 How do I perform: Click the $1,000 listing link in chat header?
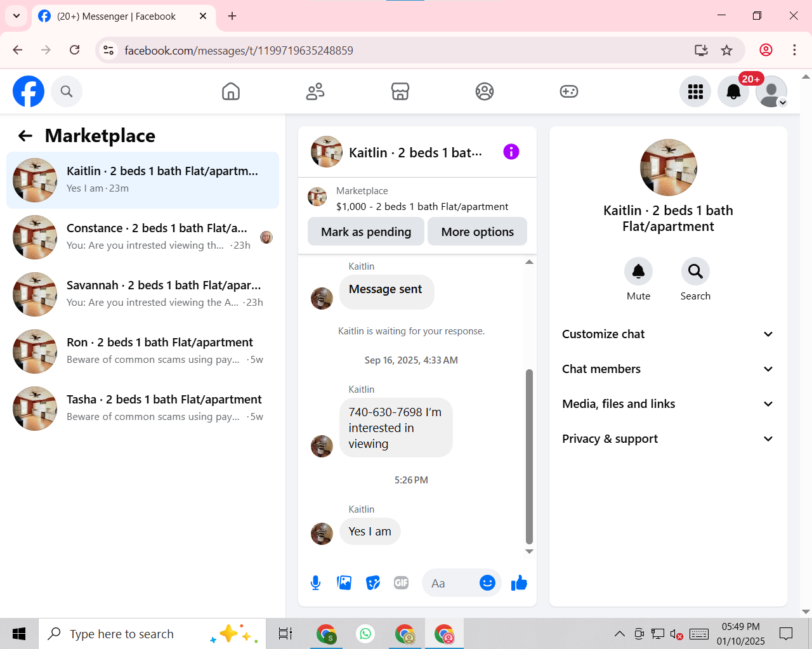(x=422, y=207)
